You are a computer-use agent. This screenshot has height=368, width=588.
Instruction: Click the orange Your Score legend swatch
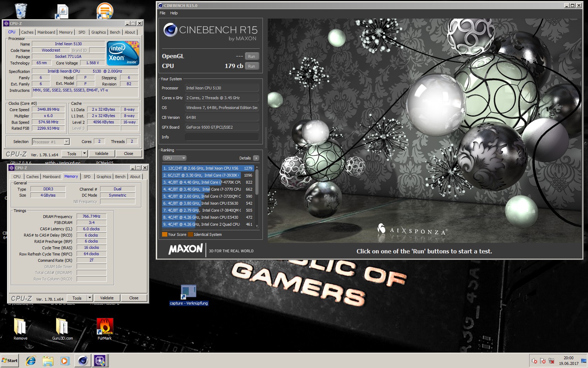point(164,234)
